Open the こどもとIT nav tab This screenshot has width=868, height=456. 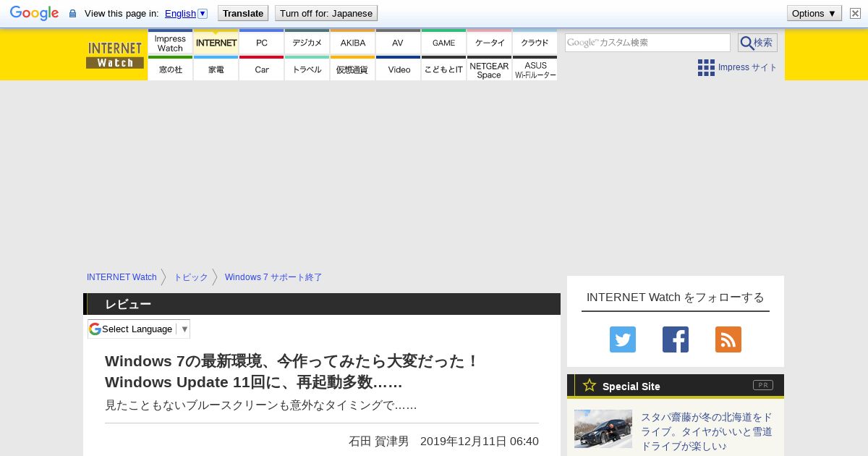pyautogui.click(x=443, y=69)
